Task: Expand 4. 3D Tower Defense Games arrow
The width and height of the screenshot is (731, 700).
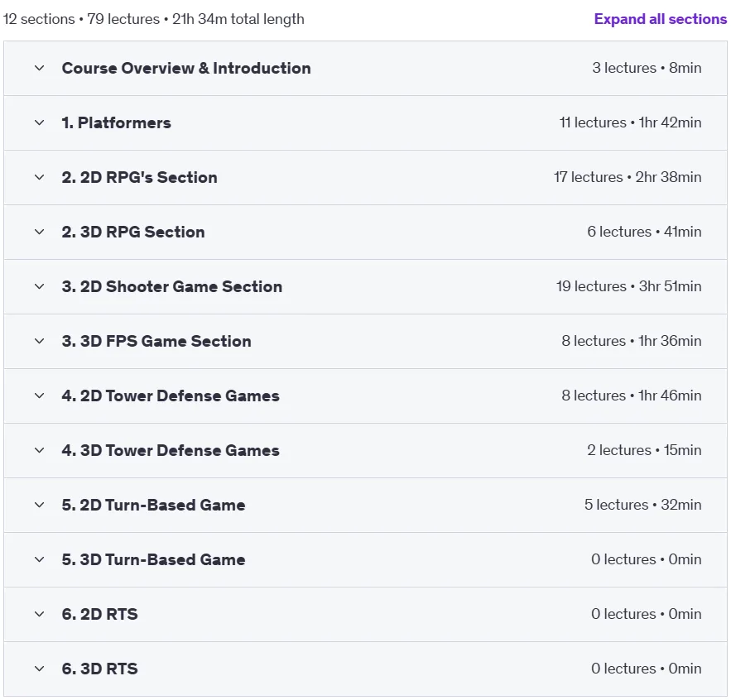Action: (x=40, y=450)
